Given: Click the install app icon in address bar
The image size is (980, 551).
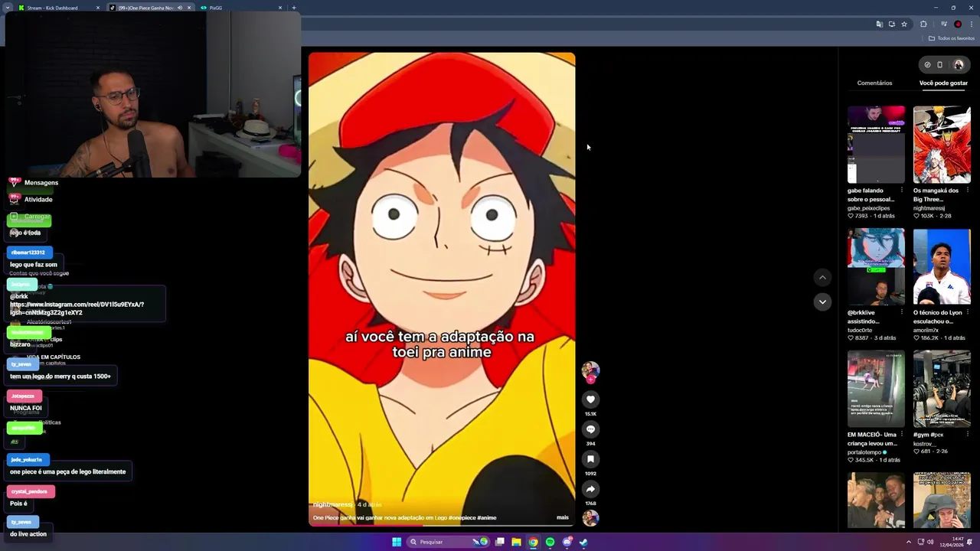Looking at the screenshot, I should point(892,24).
